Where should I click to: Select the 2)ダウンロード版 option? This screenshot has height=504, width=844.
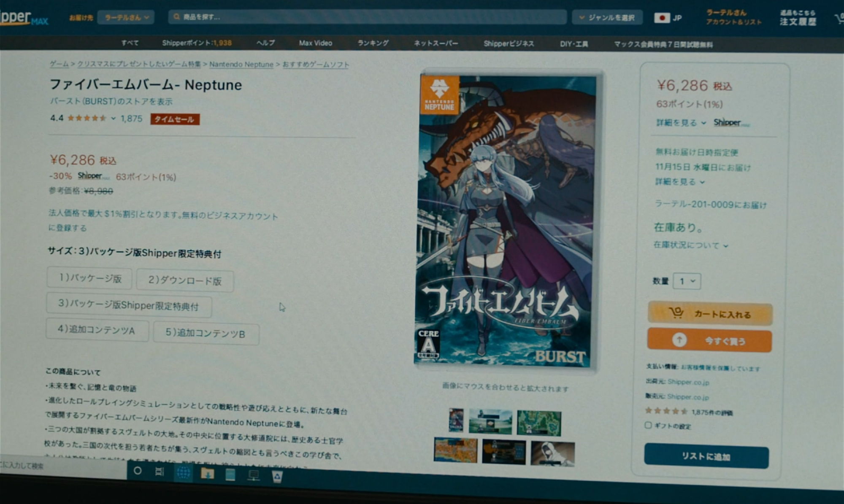pos(185,280)
